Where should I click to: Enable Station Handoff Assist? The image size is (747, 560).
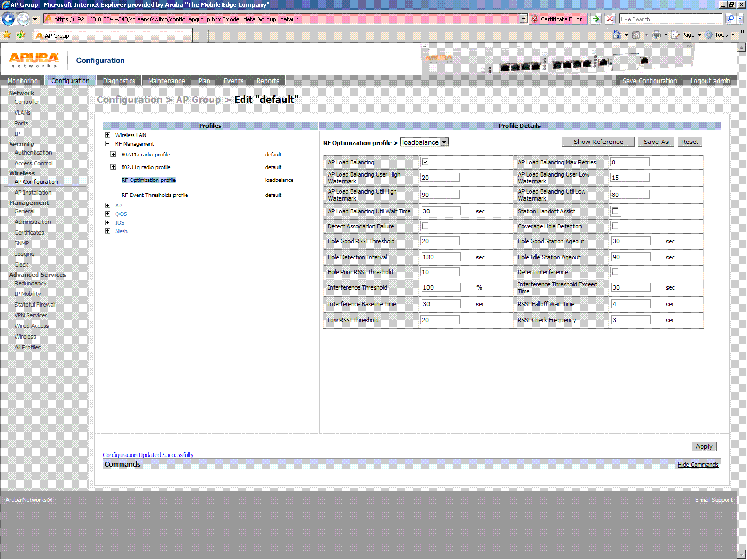[x=615, y=211]
